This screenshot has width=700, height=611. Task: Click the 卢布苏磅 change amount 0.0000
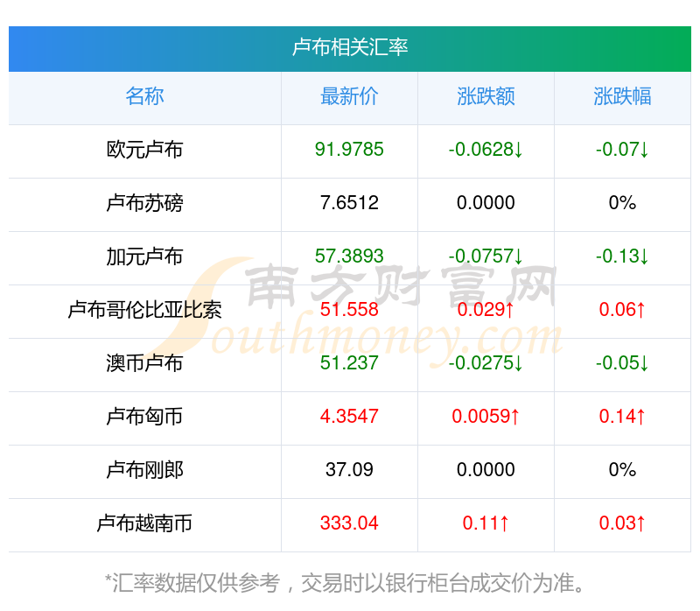pyautogui.click(x=486, y=203)
